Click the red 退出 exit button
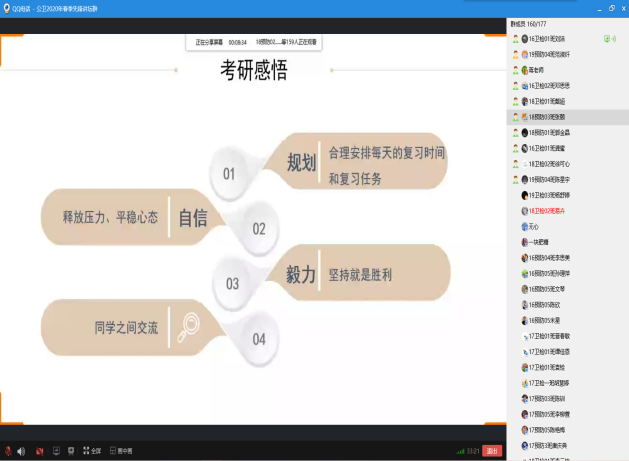The width and height of the screenshot is (629, 461). [492, 451]
